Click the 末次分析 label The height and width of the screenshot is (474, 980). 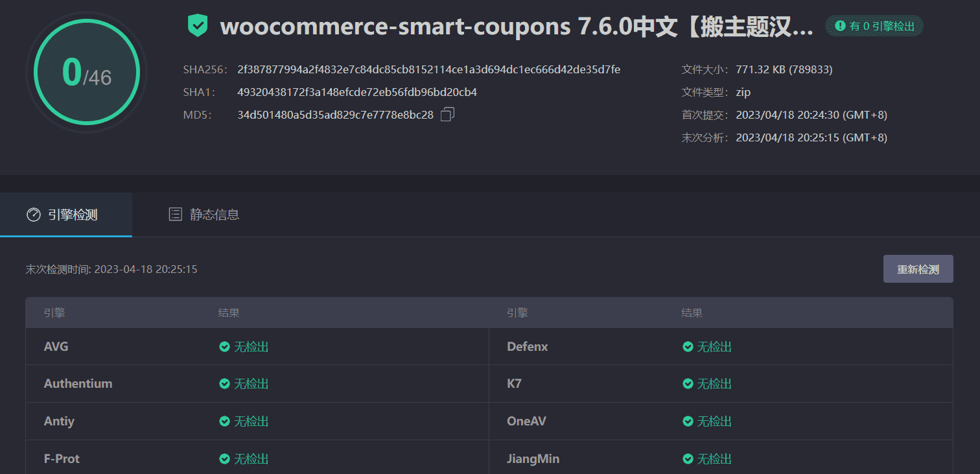point(705,137)
